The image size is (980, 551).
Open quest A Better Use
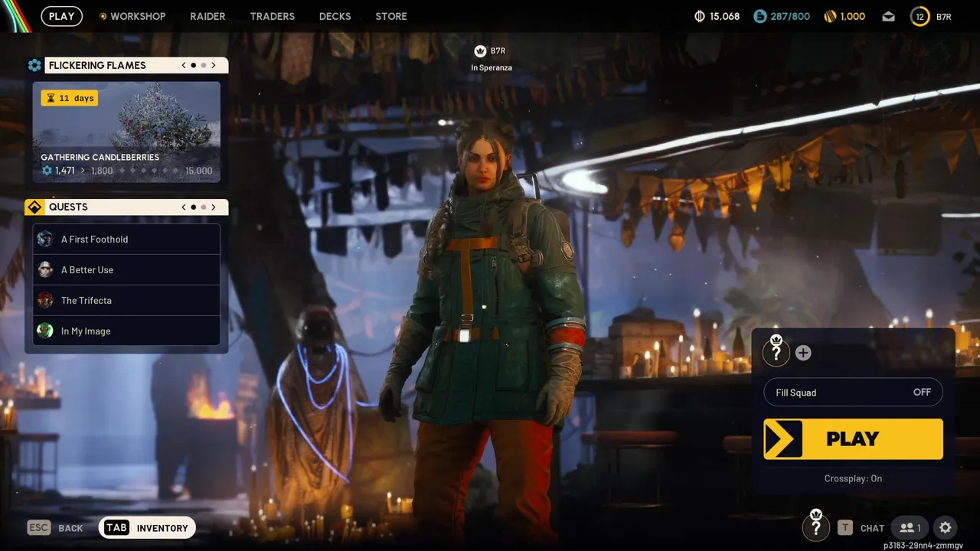[x=126, y=269]
